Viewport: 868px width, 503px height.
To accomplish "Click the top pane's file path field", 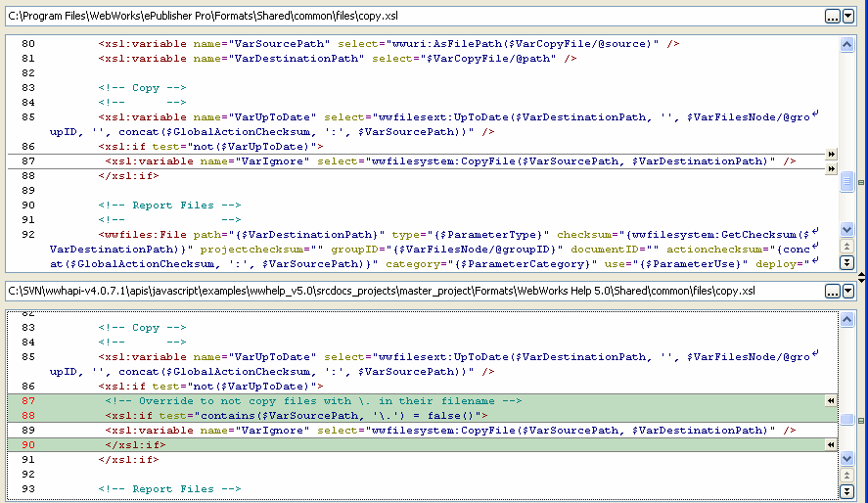I will 414,16.
